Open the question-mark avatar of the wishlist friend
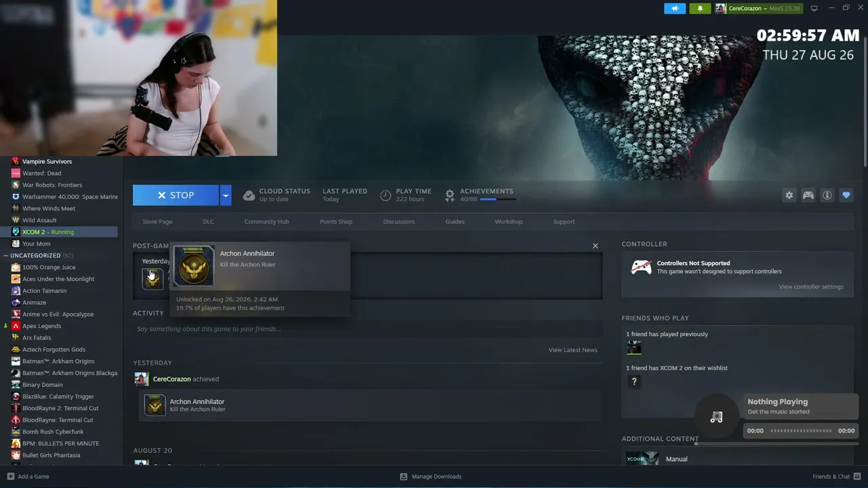 click(634, 382)
